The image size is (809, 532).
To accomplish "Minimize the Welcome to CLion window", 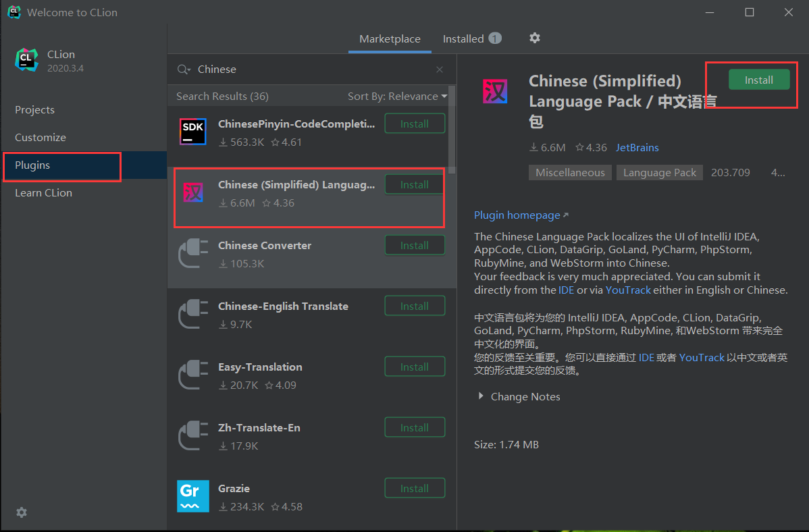I will click(x=710, y=12).
